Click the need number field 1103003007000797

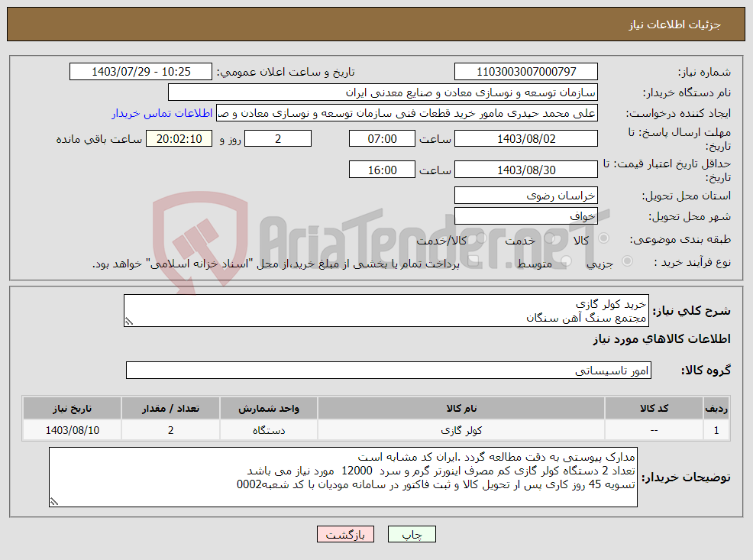click(x=526, y=72)
